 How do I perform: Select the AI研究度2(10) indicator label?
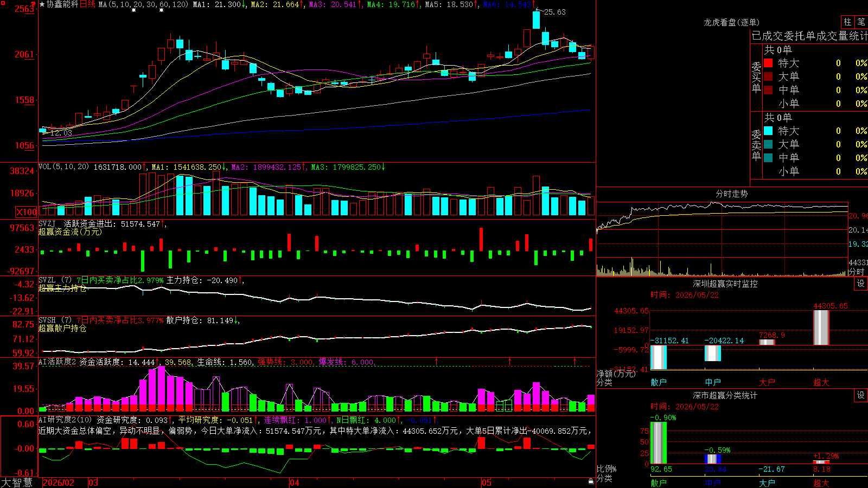(x=65, y=420)
